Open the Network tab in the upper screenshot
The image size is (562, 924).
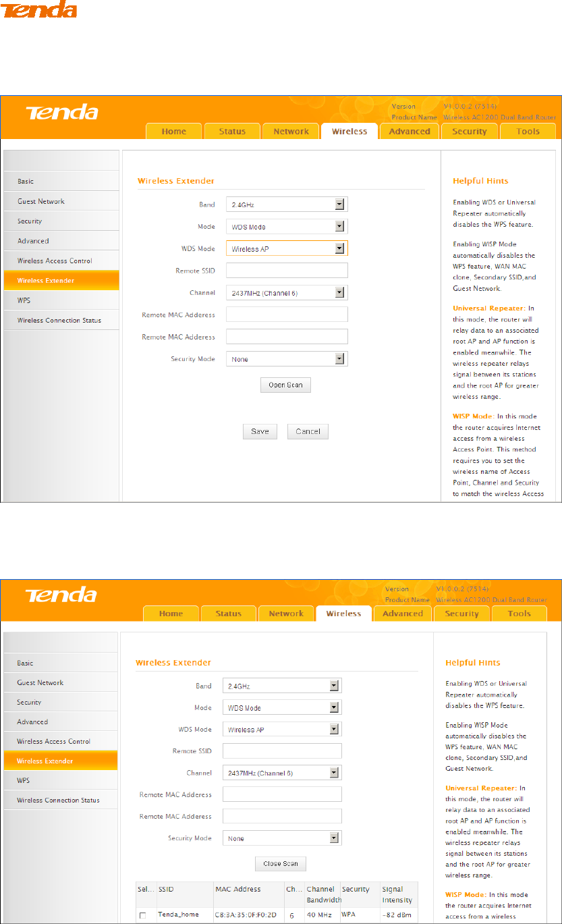pyautogui.click(x=291, y=132)
